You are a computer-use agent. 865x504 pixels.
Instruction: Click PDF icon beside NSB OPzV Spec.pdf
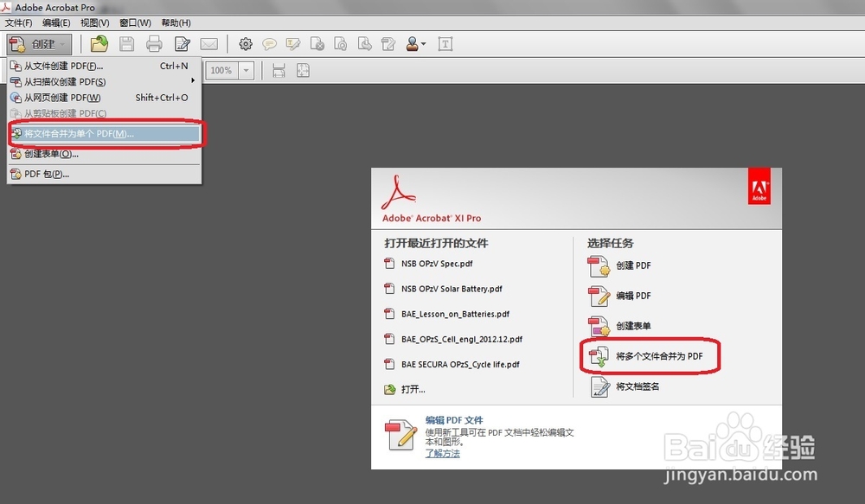pos(389,264)
